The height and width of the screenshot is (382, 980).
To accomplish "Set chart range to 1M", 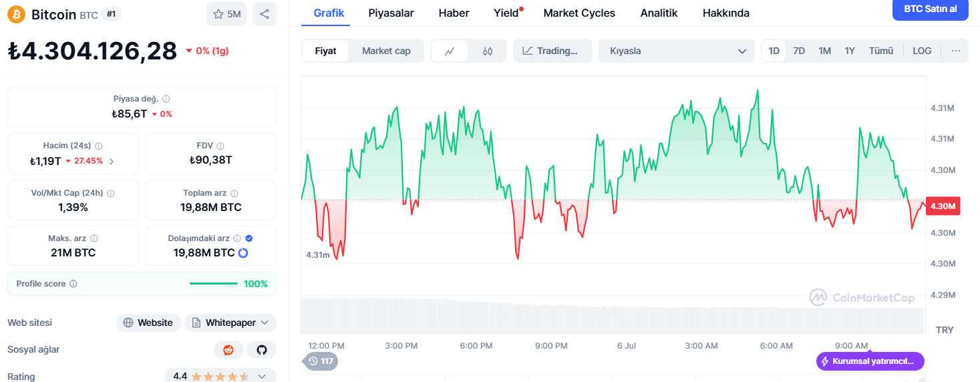I will pos(825,51).
